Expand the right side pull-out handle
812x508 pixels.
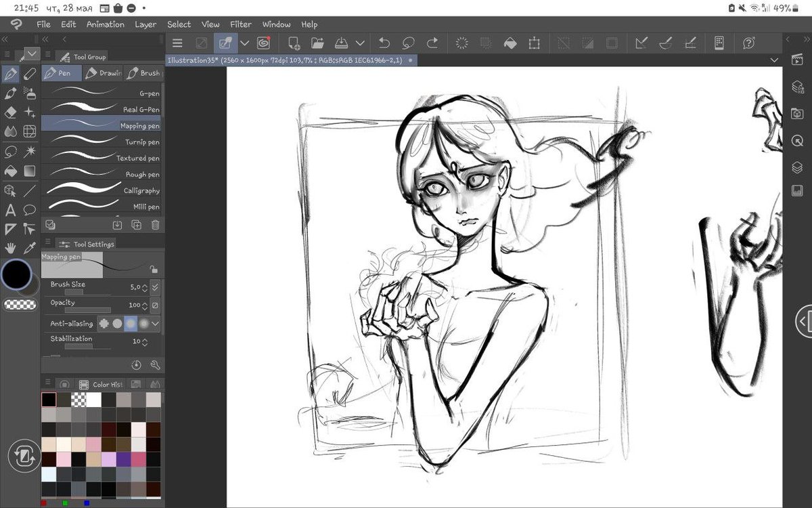pos(804,320)
